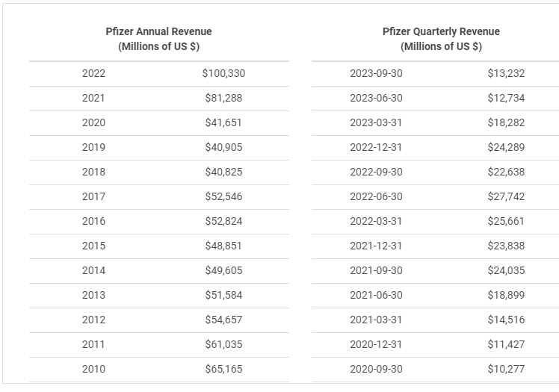Click the $13,232 quarterly revenue value
The image size is (559, 392).
click(506, 73)
